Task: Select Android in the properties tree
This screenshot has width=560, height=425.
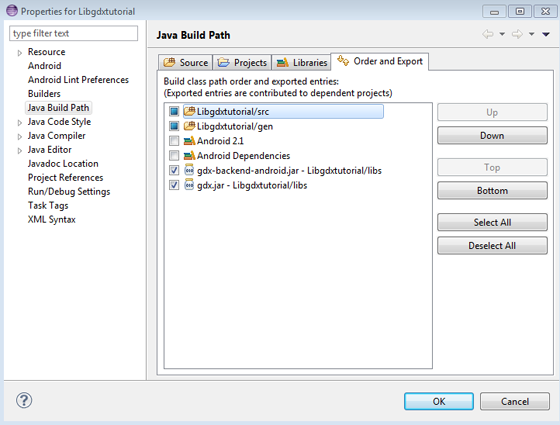Action: [45, 66]
